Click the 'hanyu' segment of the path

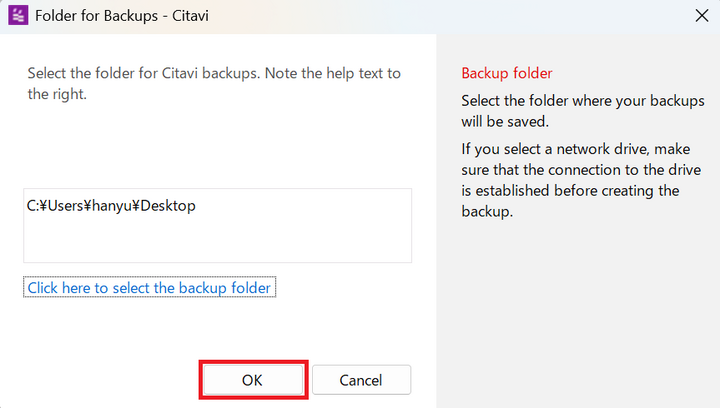(x=112, y=206)
